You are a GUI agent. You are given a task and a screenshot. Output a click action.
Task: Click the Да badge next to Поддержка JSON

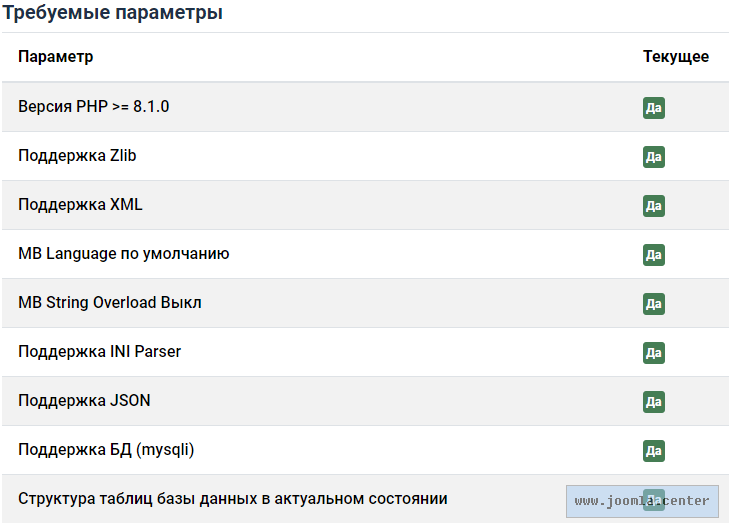[x=654, y=402]
